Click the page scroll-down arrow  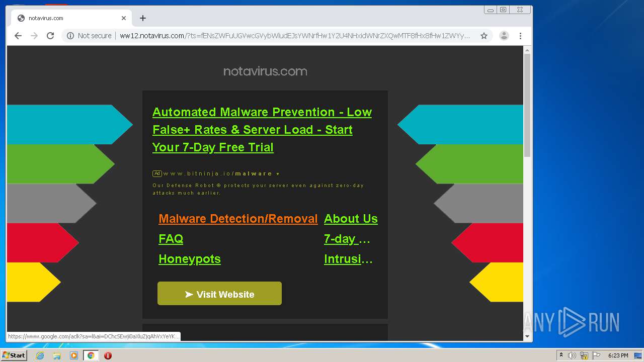(527, 336)
